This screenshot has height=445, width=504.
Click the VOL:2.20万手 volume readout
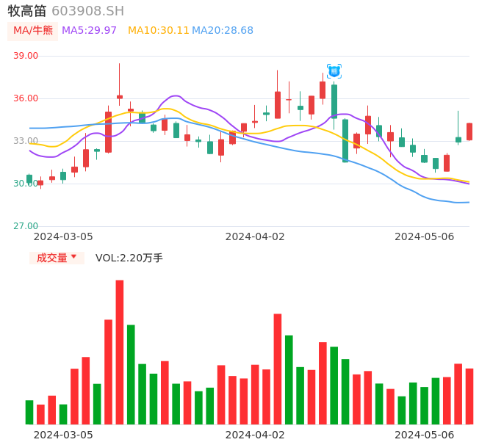pyautogui.click(x=129, y=258)
